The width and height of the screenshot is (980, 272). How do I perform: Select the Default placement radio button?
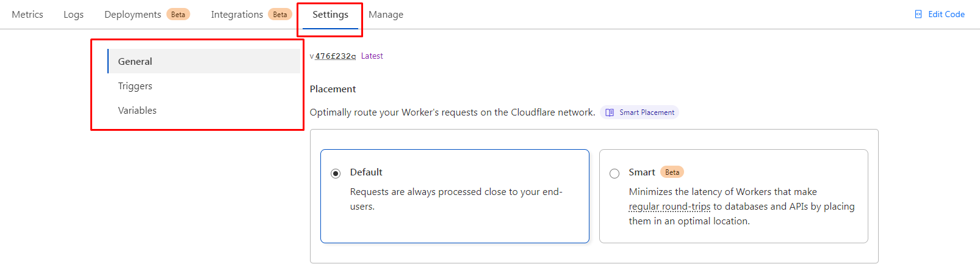point(336,174)
